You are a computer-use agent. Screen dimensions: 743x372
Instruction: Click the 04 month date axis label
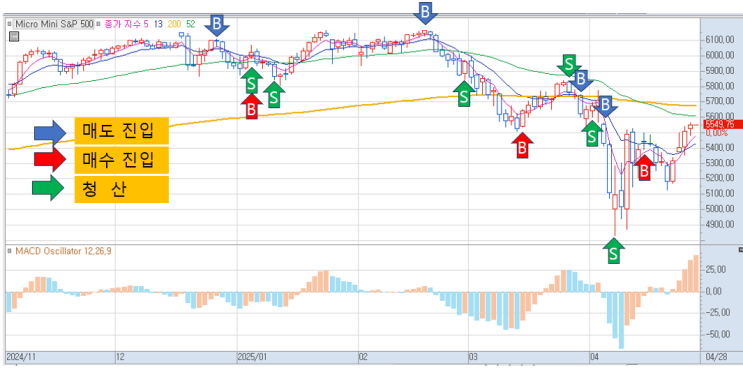point(595,357)
